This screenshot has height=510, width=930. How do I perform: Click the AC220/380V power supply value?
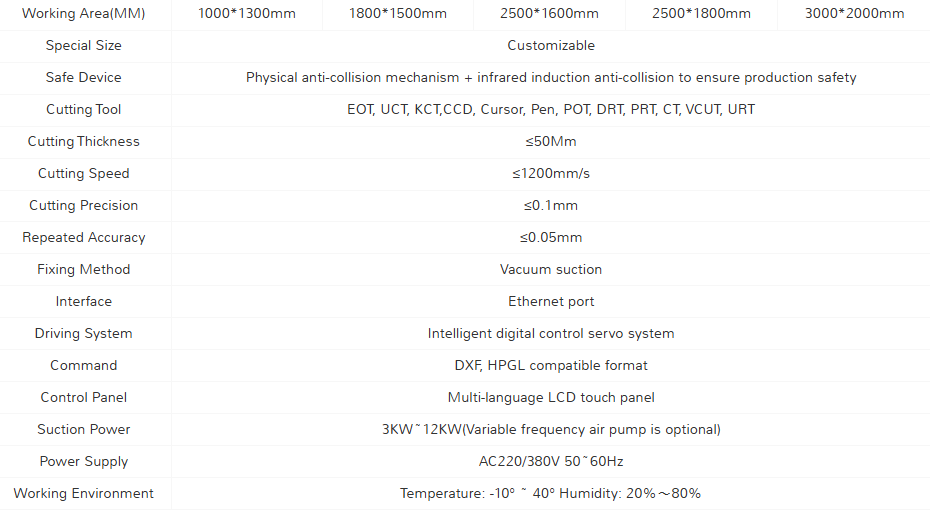[551, 461]
